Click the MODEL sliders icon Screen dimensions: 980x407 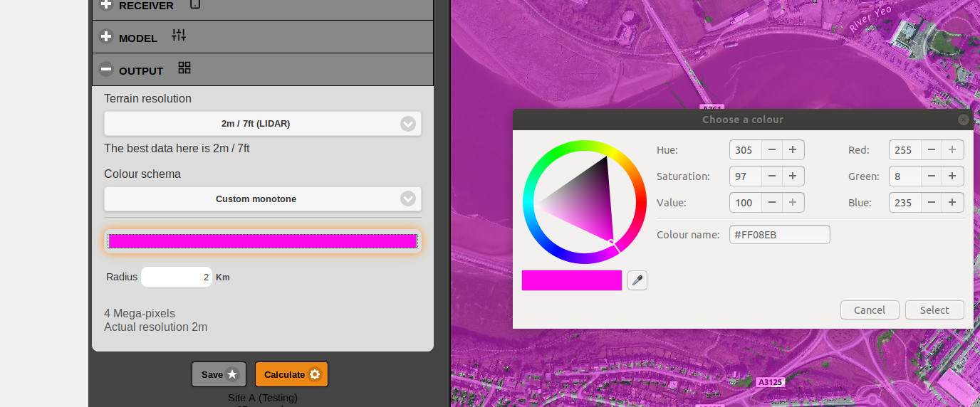(179, 36)
